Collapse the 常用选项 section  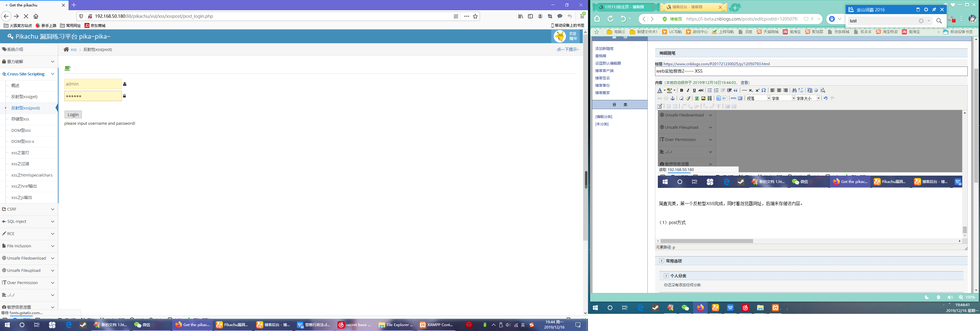[x=661, y=261]
